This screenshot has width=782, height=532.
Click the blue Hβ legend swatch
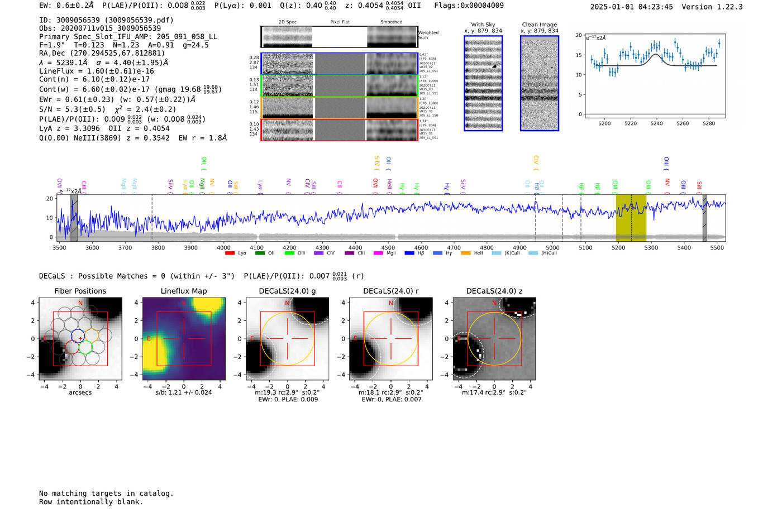[409, 253]
